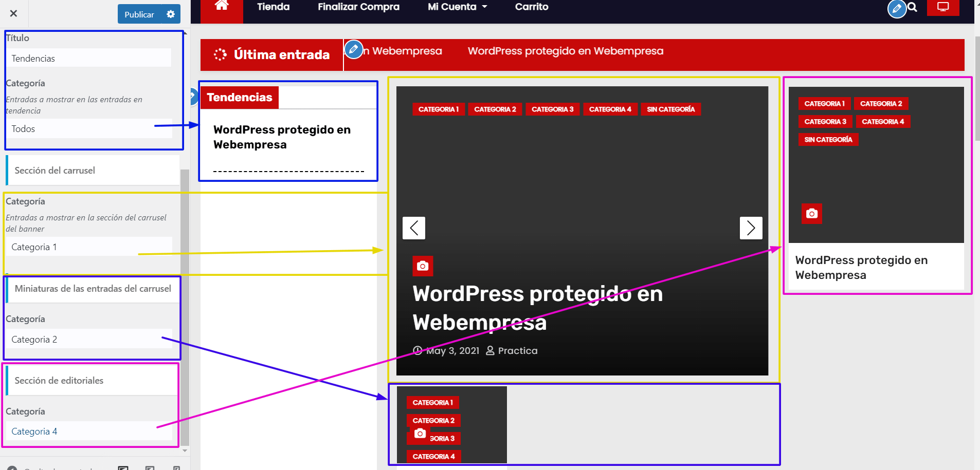Click the Última entrada spinner icon
This screenshot has width=980, height=470.
tap(220, 54)
